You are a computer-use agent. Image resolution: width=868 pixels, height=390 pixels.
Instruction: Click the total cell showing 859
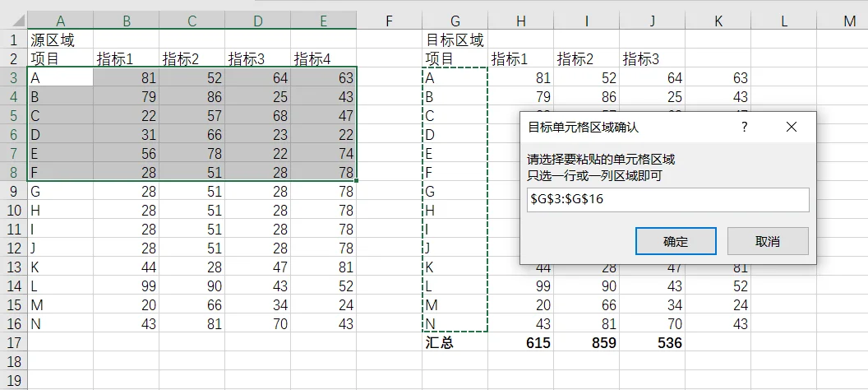click(587, 342)
